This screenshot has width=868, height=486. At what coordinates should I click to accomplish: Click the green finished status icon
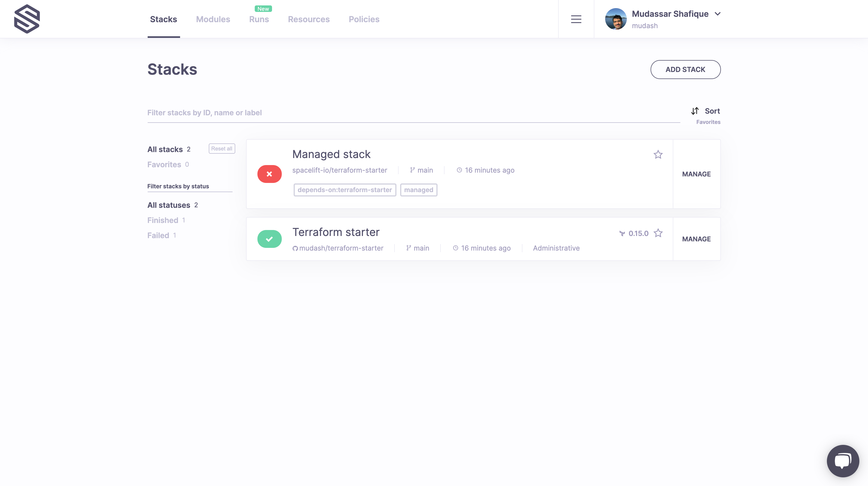point(269,239)
